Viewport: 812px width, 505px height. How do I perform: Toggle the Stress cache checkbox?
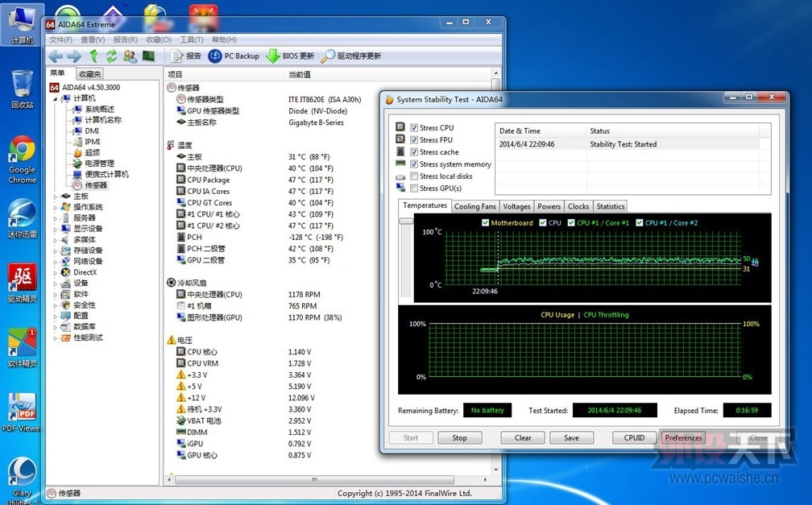click(414, 152)
